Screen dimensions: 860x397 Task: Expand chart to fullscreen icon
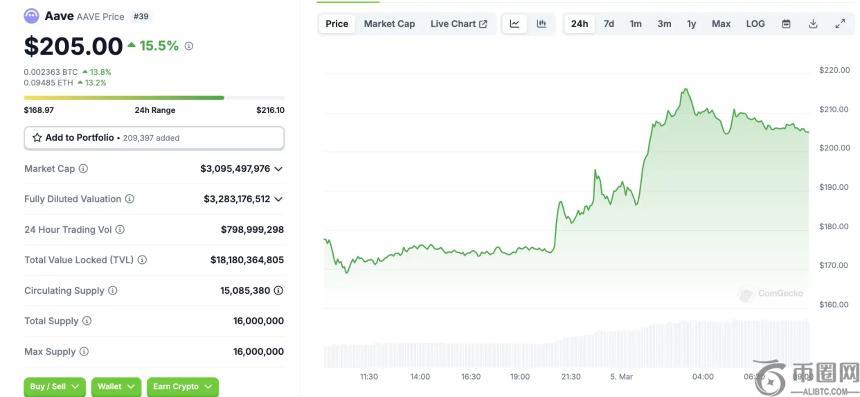point(840,24)
